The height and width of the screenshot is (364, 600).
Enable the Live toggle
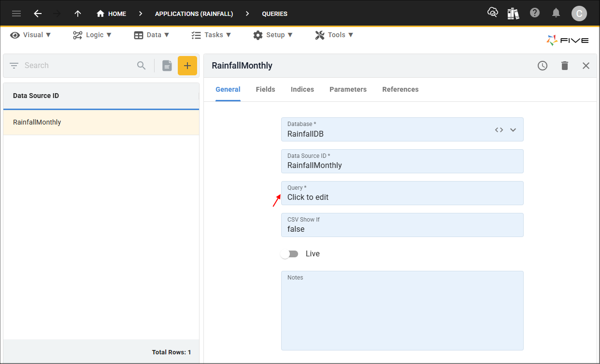point(289,253)
